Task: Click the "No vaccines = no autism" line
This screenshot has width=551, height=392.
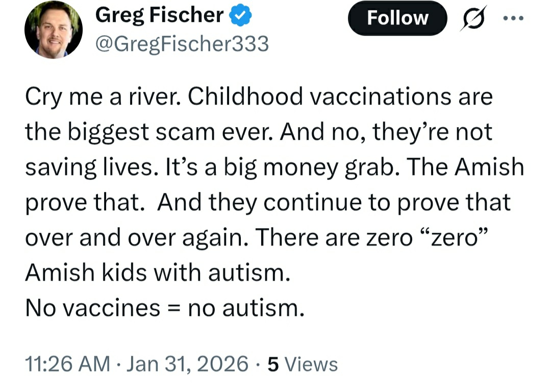Action: click(164, 308)
